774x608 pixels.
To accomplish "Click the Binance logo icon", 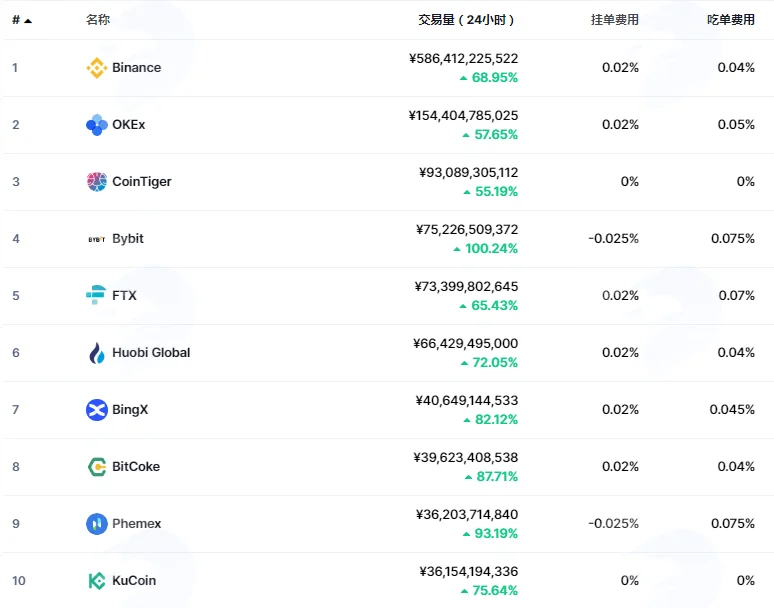I will point(97,68).
